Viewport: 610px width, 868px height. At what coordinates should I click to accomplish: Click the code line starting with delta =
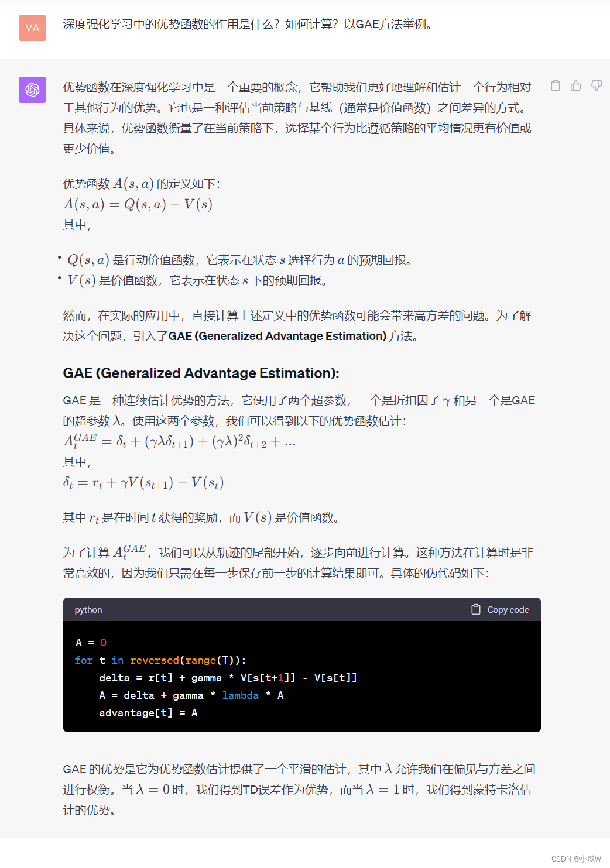(228, 678)
